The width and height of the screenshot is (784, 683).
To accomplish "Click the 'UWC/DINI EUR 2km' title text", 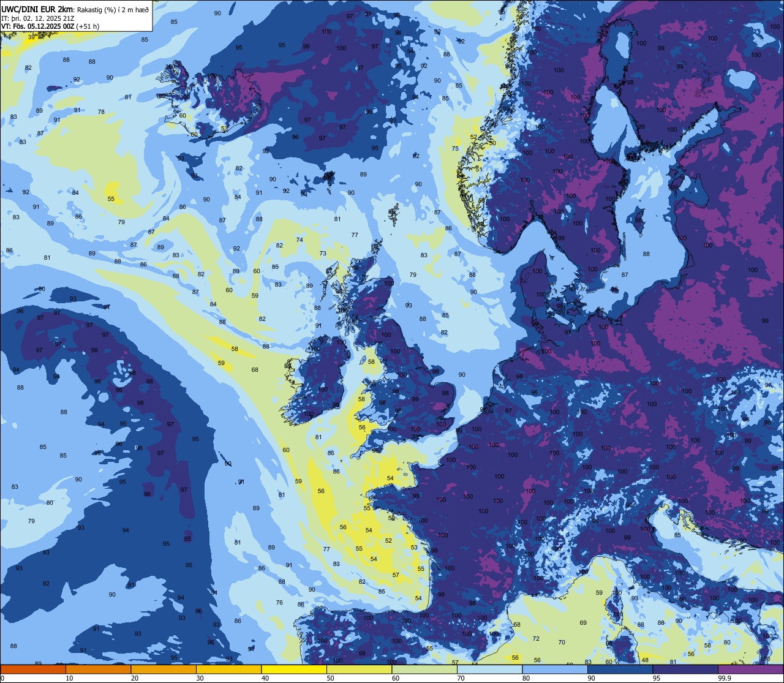I will 38,9.
